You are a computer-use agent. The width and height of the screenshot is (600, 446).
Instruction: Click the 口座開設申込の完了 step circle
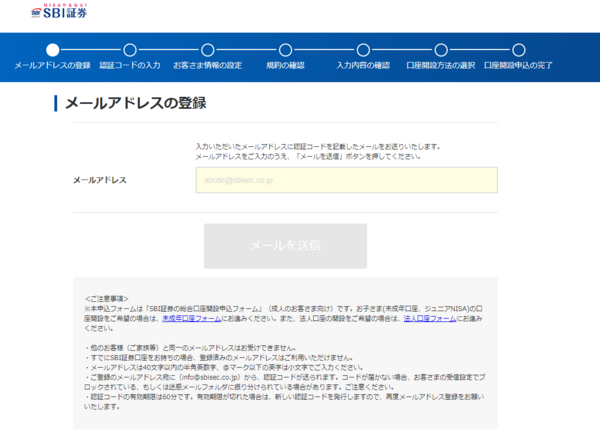point(518,50)
